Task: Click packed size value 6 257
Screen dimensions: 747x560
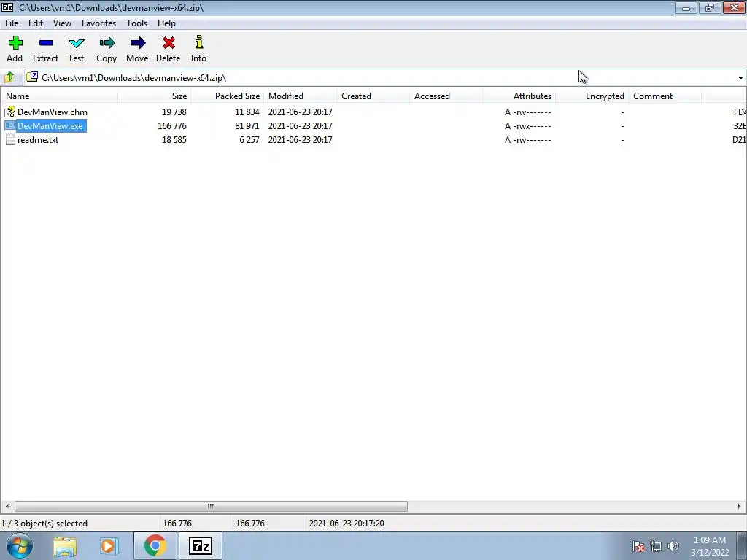Action: click(249, 139)
